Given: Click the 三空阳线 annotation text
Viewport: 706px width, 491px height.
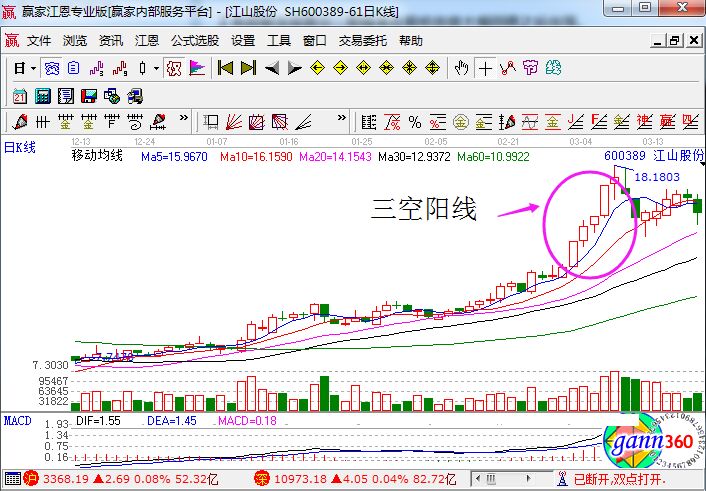Looking at the screenshot, I should pyautogui.click(x=424, y=209).
